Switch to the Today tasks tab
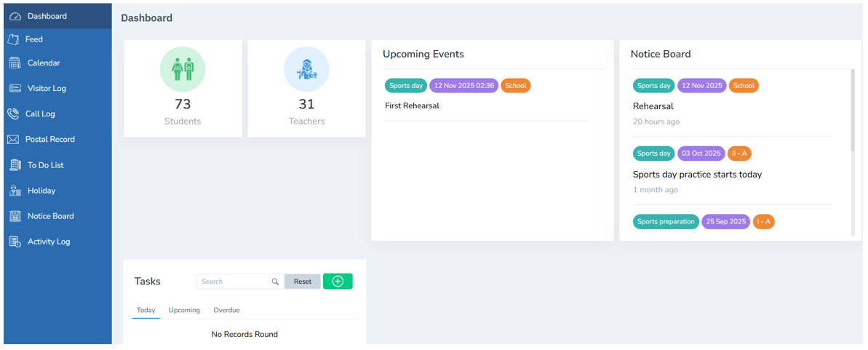 point(146,310)
